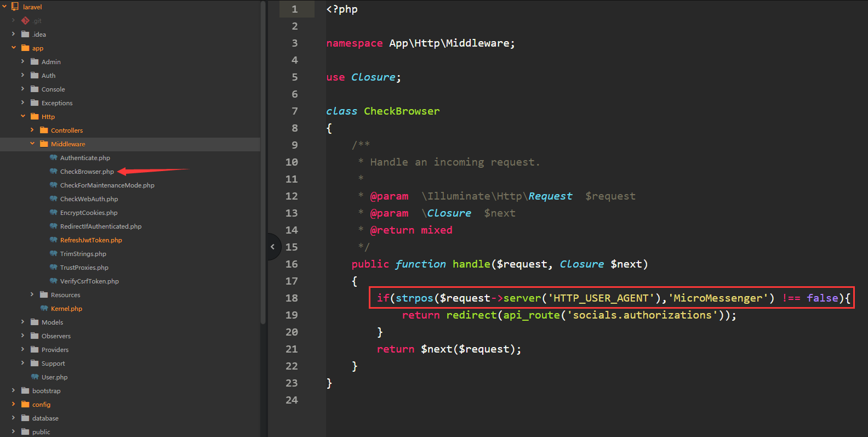The width and height of the screenshot is (868, 437).
Task: Click line number 1 in gutter
Action: [x=295, y=9]
